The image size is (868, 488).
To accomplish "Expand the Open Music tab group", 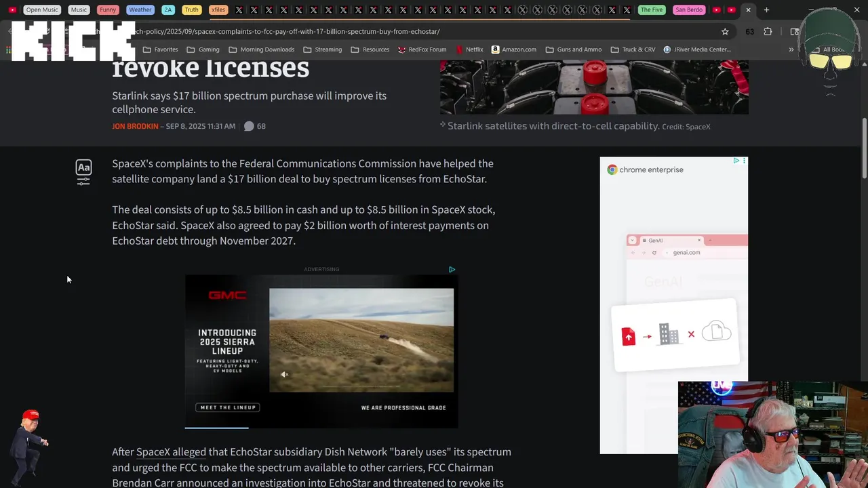I will pyautogui.click(x=42, y=10).
